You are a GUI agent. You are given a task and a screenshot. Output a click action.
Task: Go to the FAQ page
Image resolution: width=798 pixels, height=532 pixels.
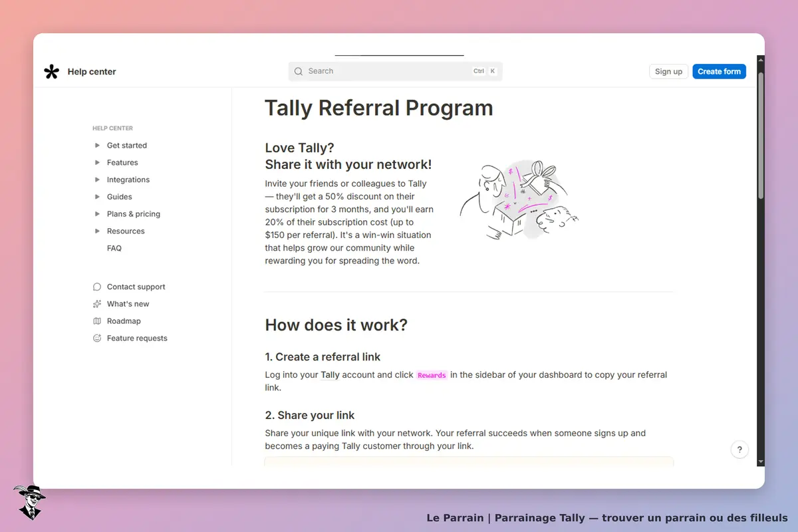pos(114,248)
